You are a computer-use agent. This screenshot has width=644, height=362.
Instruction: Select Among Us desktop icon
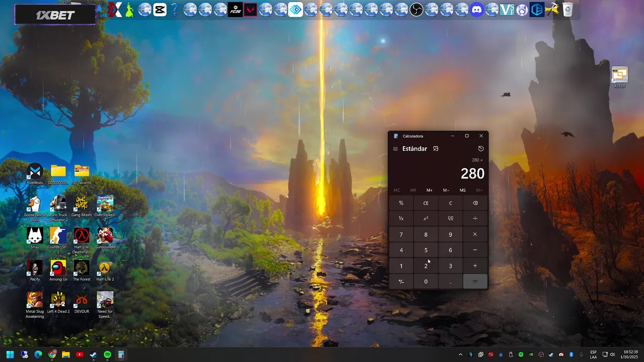58,270
